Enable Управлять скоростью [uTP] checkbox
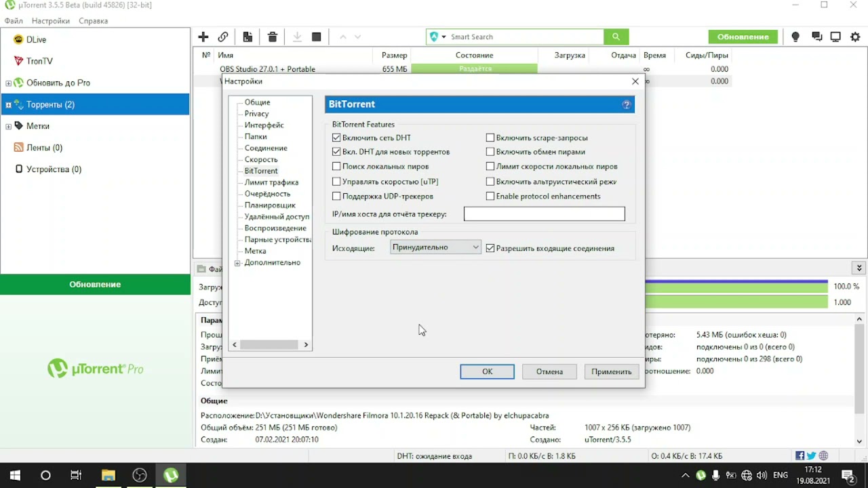Image resolution: width=868 pixels, height=488 pixels. (x=336, y=182)
